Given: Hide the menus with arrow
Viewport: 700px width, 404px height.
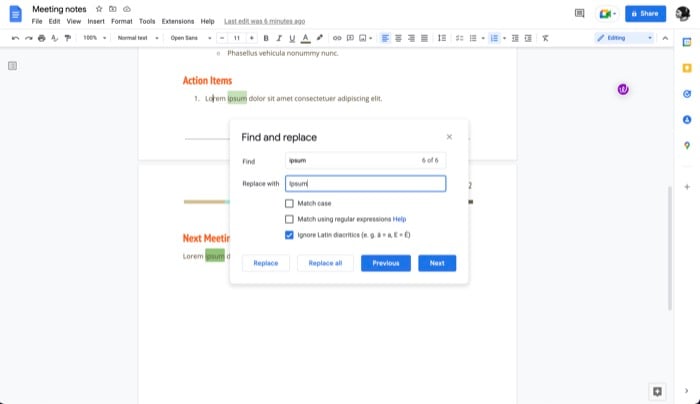Looking at the screenshot, I should [x=665, y=38].
